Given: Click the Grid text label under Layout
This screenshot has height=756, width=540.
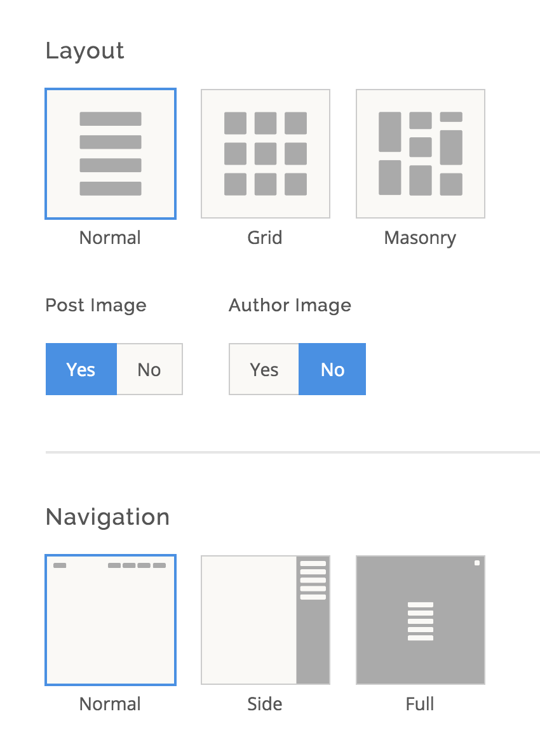Looking at the screenshot, I should click(x=265, y=238).
